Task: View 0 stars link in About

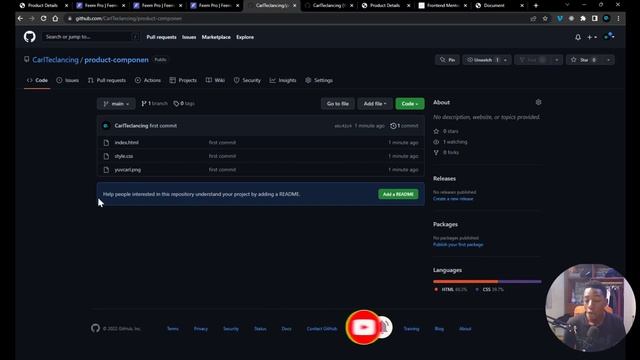Action: tap(446, 131)
